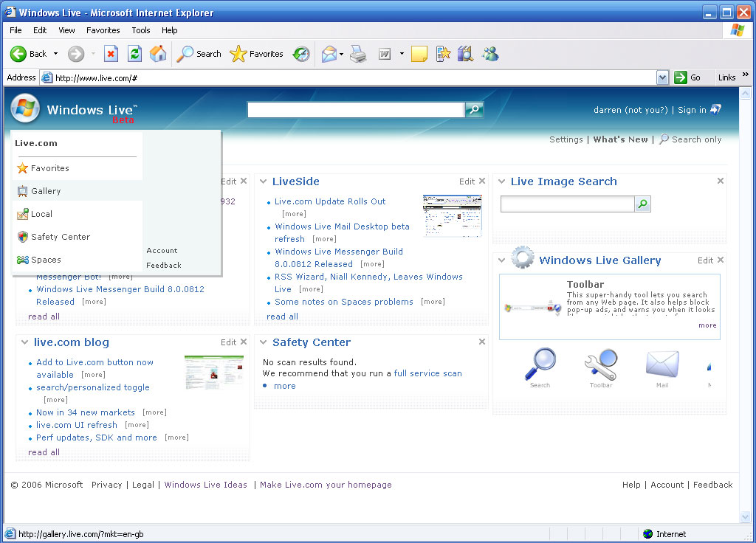This screenshot has width=756, height=543.
Task: Click the Live Image Search input field
Action: [x=567, y=204]
